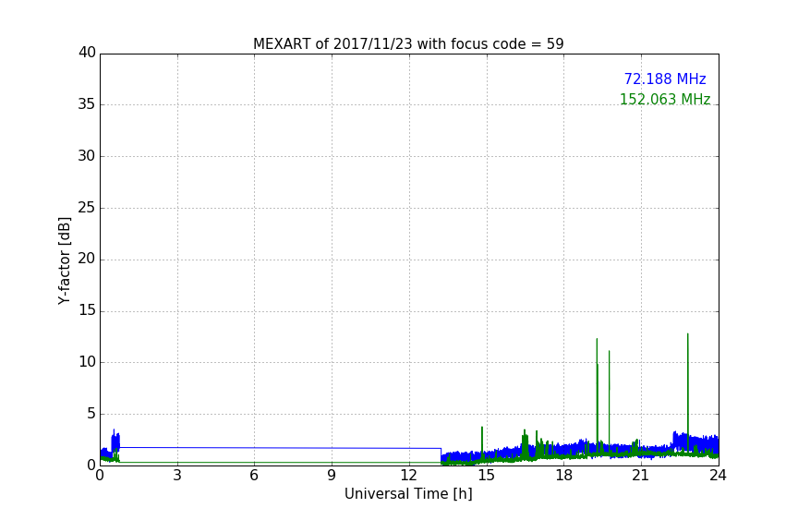Click the blue '72.188 MHz' legend label

(x=665, y=79)
